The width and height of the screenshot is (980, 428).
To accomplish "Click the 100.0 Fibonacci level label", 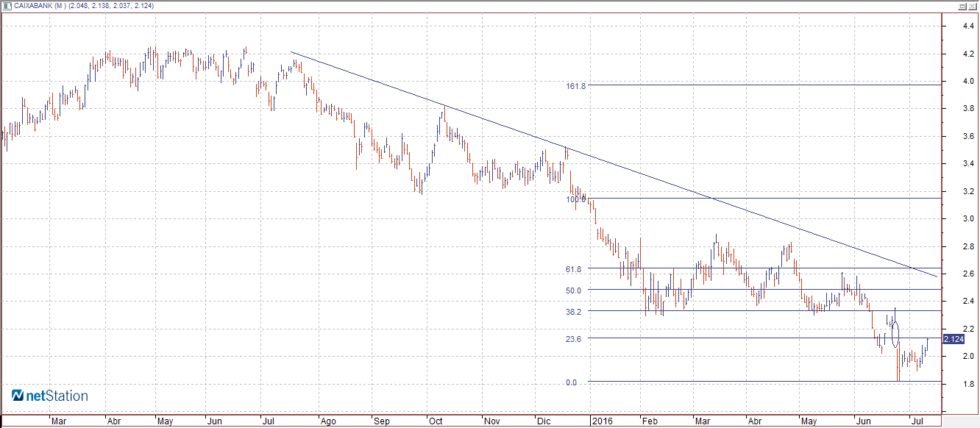I will [x=576, y=199].
